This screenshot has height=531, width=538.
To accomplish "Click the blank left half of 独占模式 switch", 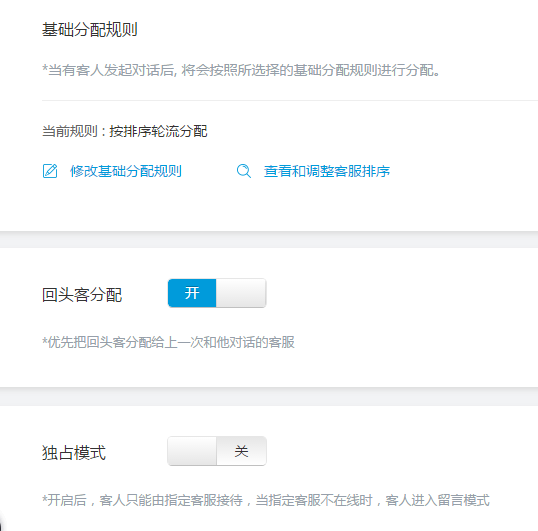I will click(x=192, y=451).
